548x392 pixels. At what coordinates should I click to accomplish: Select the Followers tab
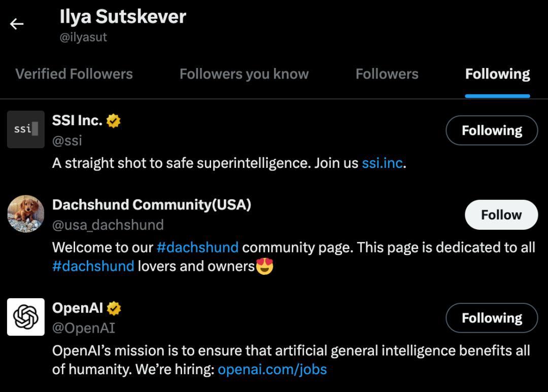point(387,74)
